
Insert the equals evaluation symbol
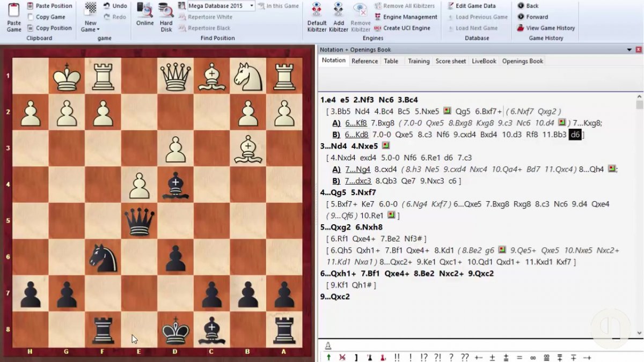tap(519, 357)
